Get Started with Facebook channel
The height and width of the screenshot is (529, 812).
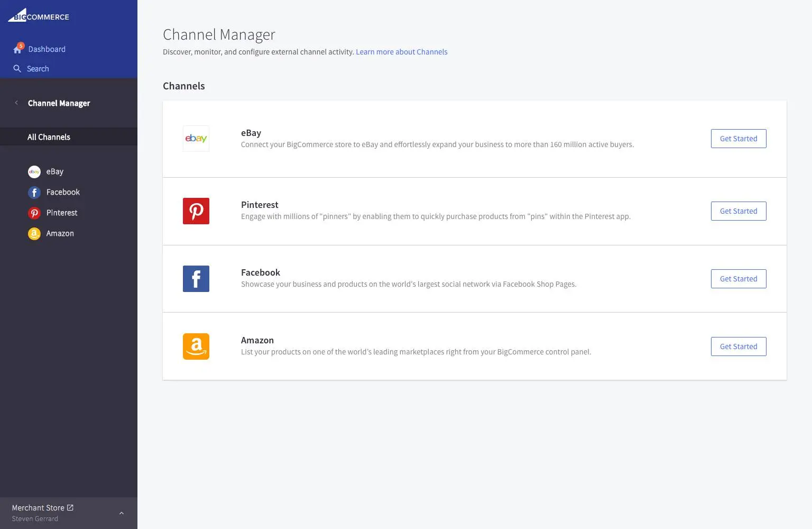point(739,279)
